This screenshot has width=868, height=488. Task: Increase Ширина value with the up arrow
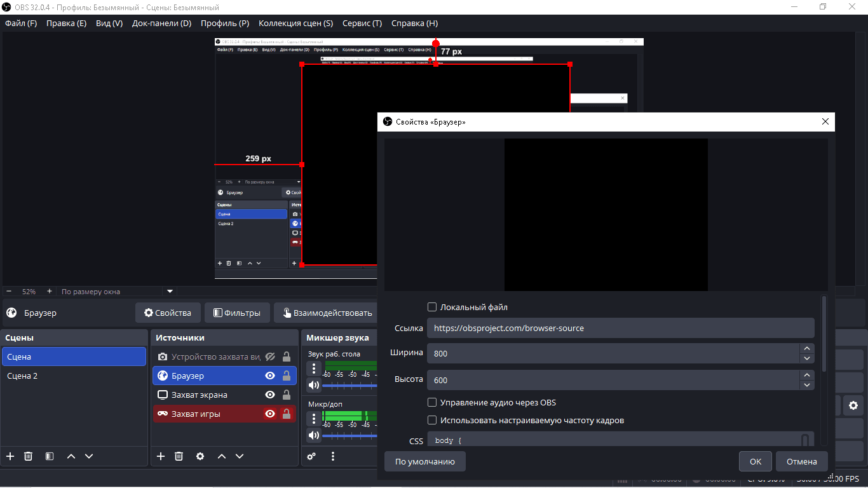coord(807,348)
